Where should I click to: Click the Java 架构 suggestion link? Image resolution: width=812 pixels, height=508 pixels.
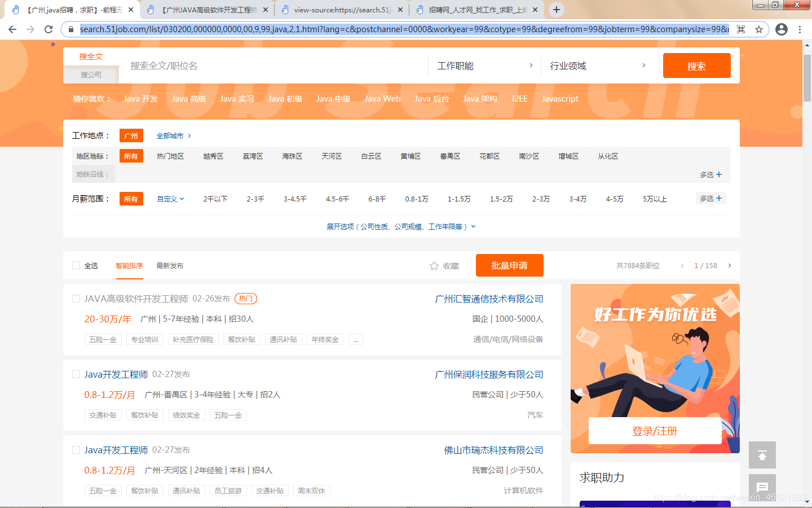tap(480, 99)
